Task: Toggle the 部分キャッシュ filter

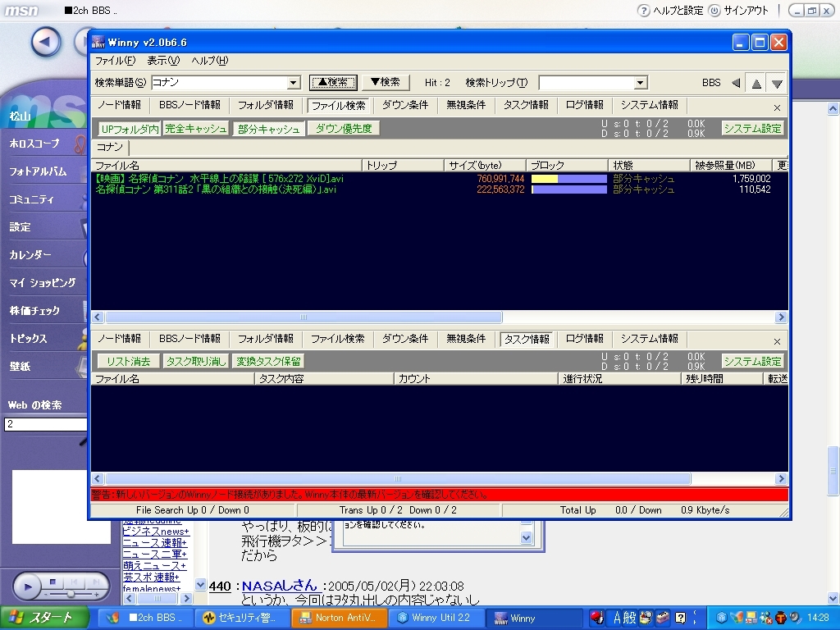Action: (269, 129)
